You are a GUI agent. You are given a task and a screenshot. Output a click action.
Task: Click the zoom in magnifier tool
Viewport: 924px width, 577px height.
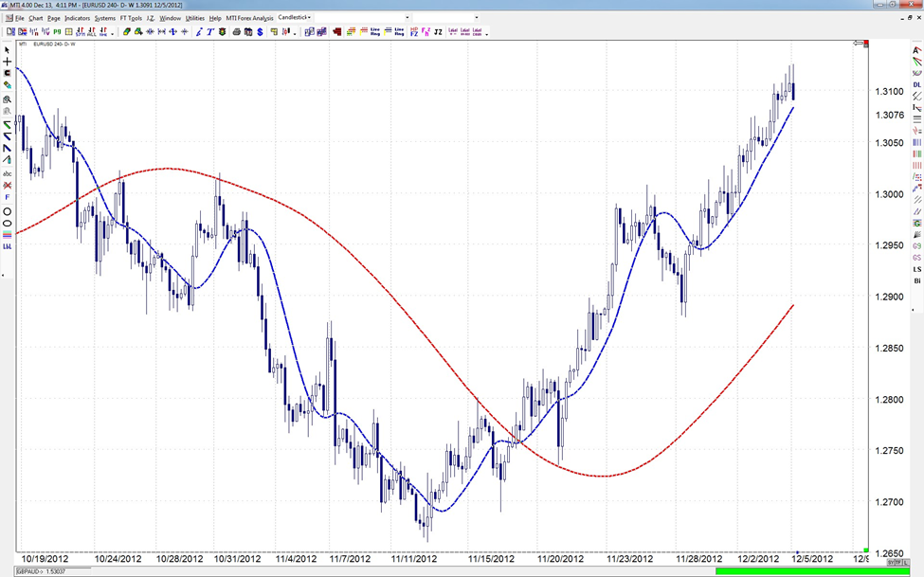[7, 99]
